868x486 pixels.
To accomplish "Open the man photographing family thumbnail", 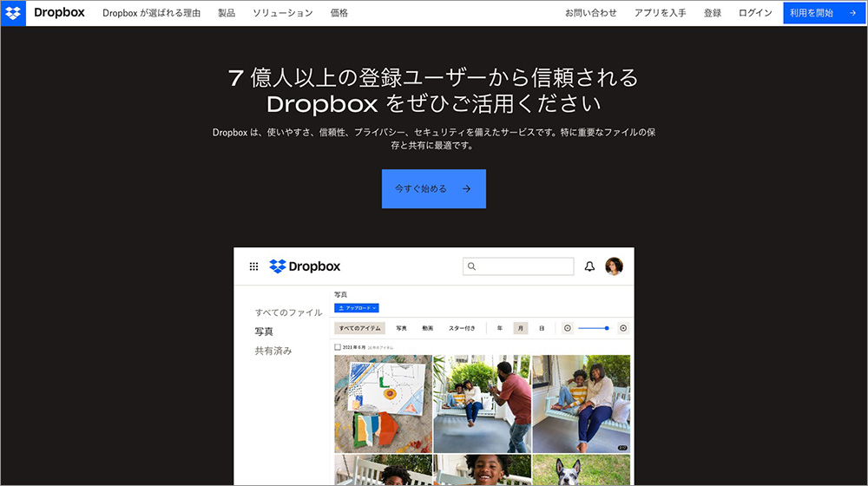I will (x=482, y=404).
